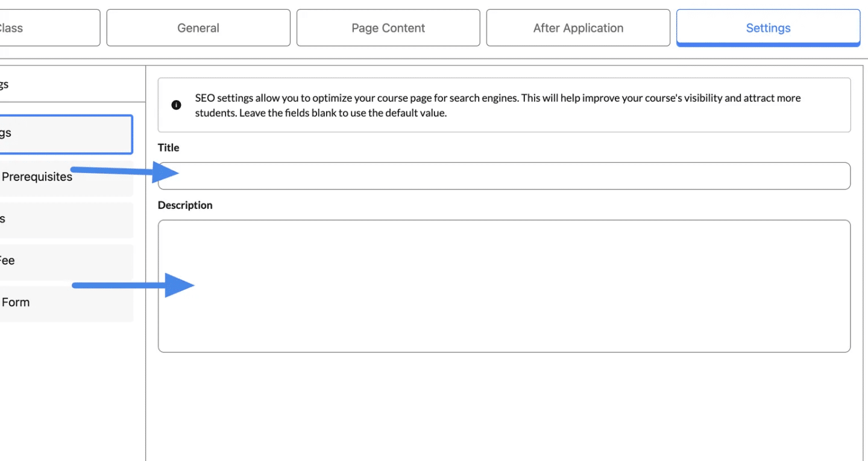Image resolution: width=868 pixels, height=461 pixels.
Task: Open the After Application tab
Action: (x=578, y=28)
